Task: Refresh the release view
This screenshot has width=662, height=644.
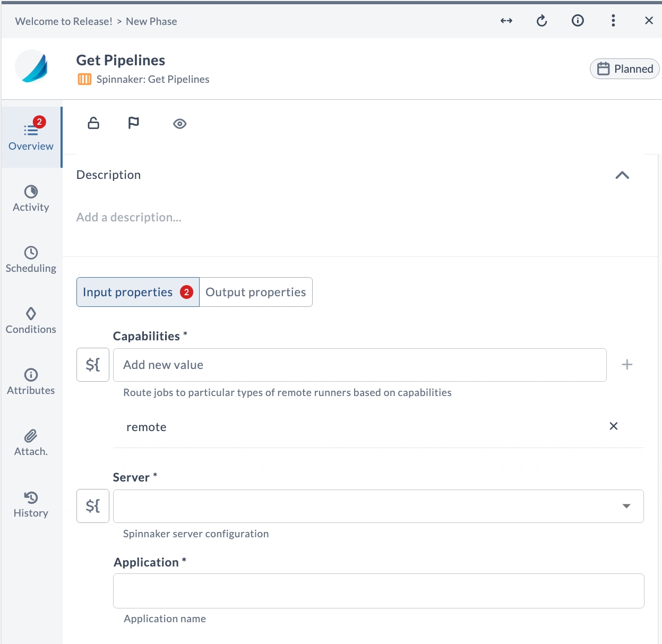Action: 541,21
